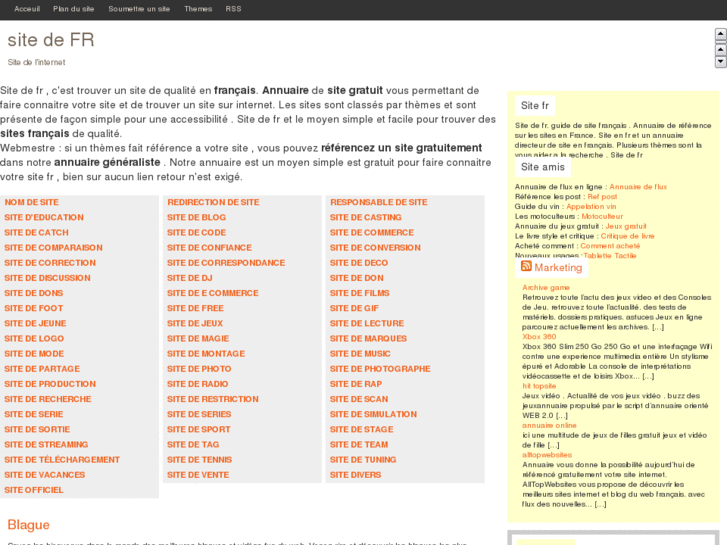This screenshot has height=545, width=727.
Task: Visit the Annuaire de flux link
Action: click(x=638, y=187)
